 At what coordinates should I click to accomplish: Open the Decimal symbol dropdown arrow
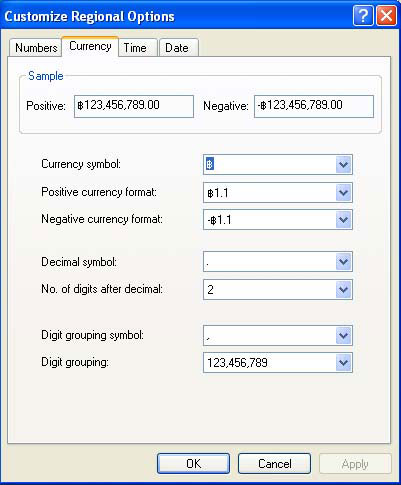(343, 262)
